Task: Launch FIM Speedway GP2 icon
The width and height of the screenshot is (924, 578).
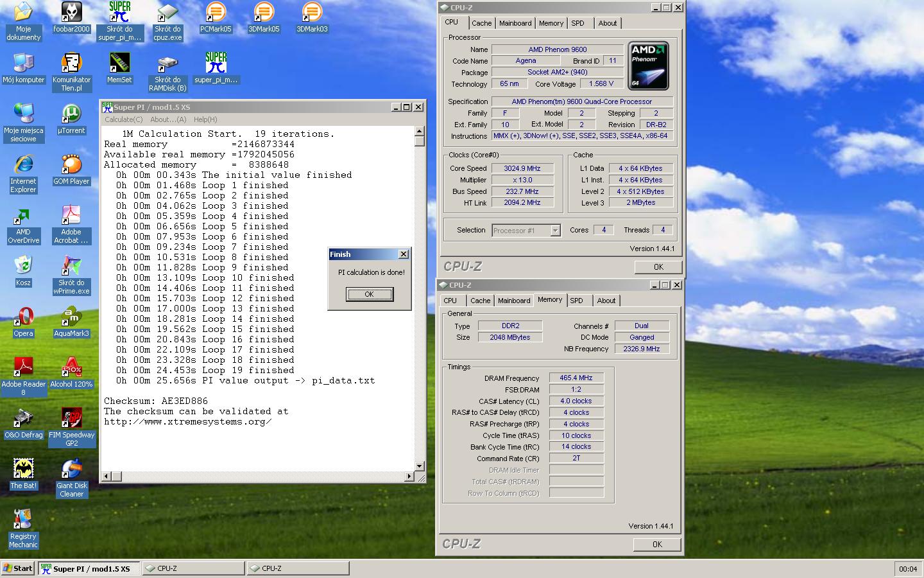Action: coord(71,428)
